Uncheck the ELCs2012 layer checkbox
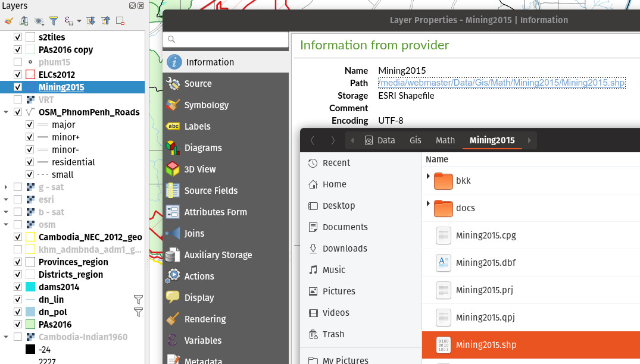The width and height of the screenshot is (640, 364). 18,75
